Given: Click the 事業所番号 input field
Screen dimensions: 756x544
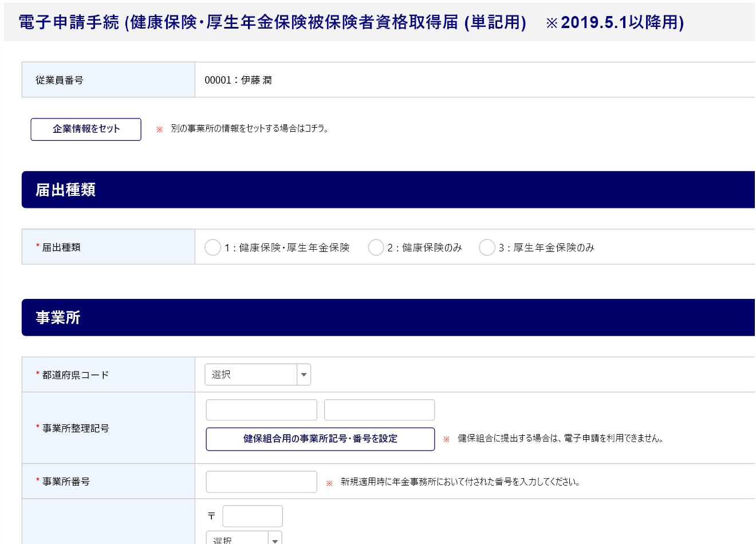Looking at the screenshot, I should (x=261, y=482).
